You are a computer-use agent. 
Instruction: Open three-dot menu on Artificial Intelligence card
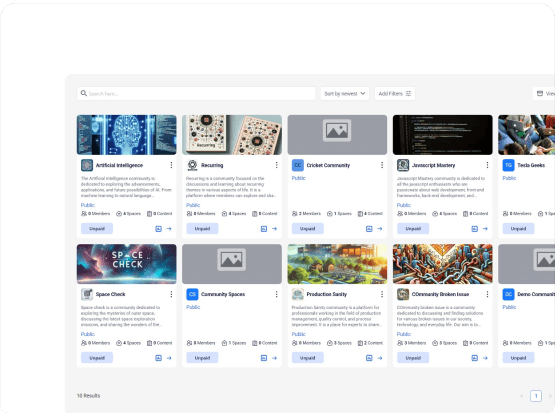tap(171, 165)
